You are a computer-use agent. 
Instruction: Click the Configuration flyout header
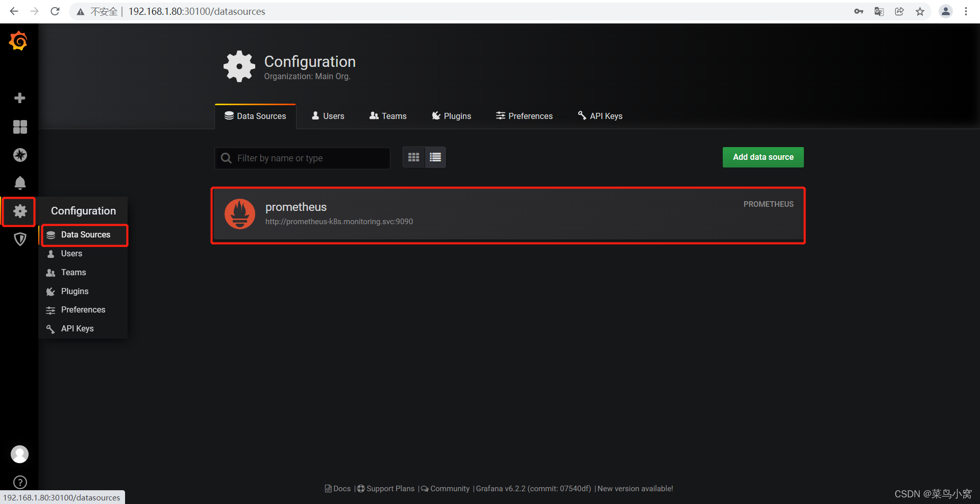pyautogui.click(x=83, y=211)
